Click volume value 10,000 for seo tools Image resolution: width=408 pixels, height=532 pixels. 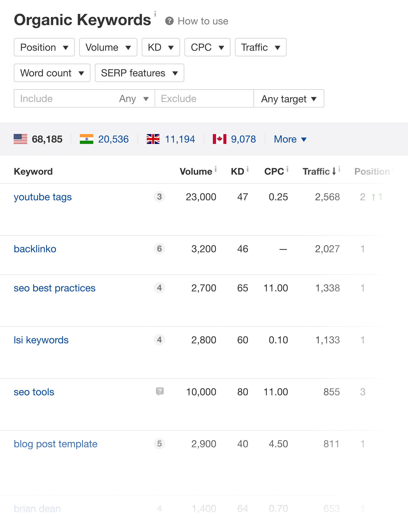pyautogui.click(x=201, y=392)
